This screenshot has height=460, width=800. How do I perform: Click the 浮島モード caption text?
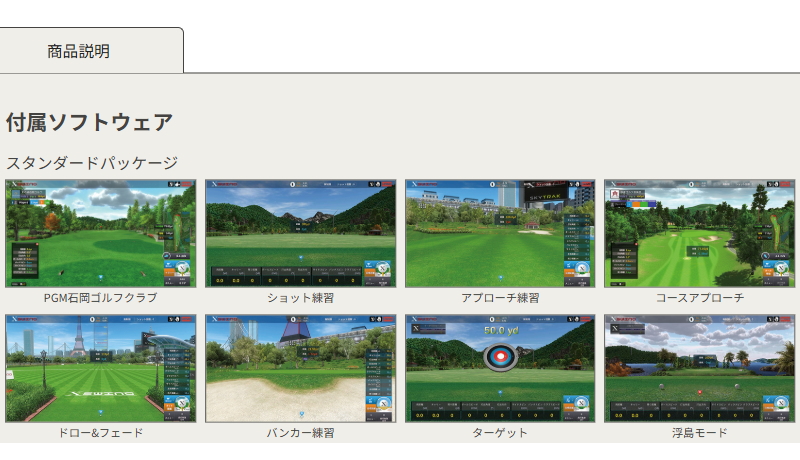[x=699, y=433]
